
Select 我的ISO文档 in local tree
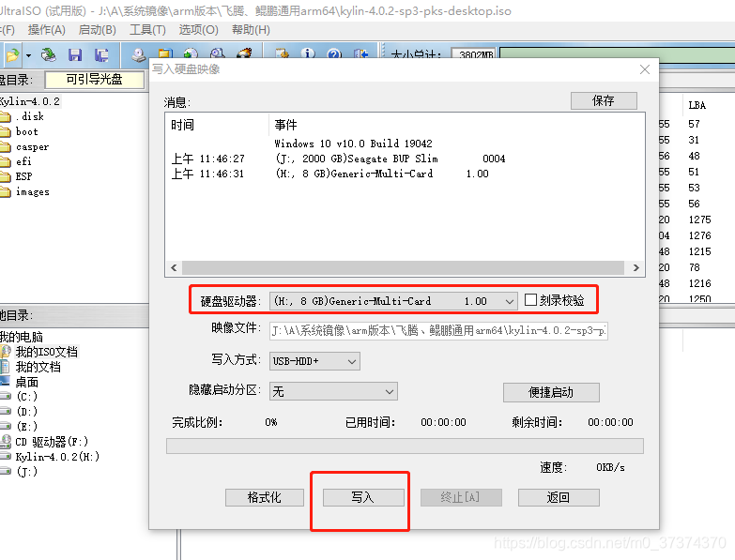point(46,352)
